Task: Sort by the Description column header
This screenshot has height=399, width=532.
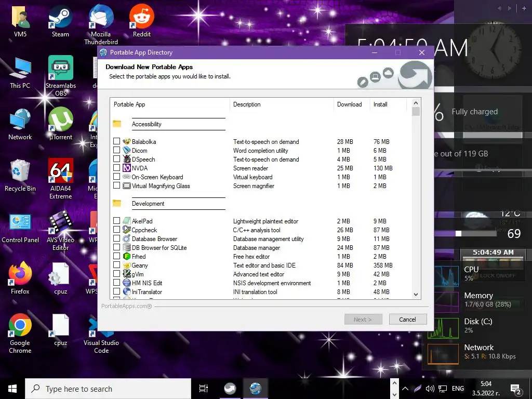Action: (282, 104)
